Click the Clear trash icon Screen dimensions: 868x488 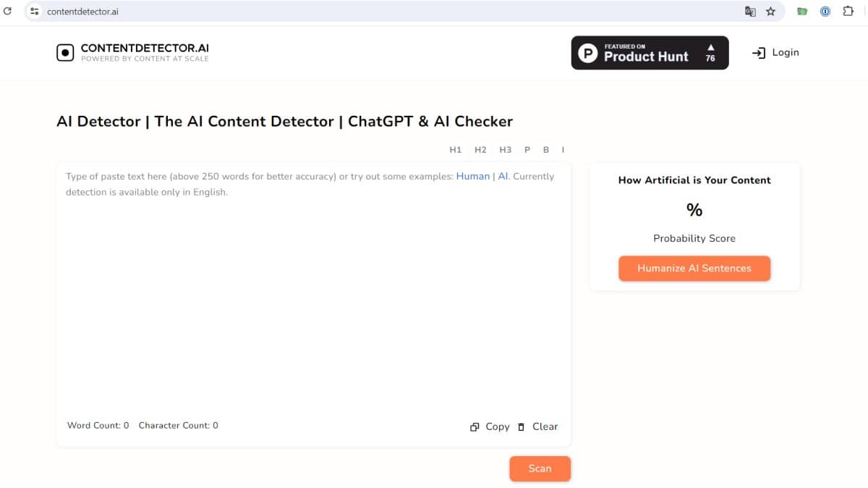[521, 427]
